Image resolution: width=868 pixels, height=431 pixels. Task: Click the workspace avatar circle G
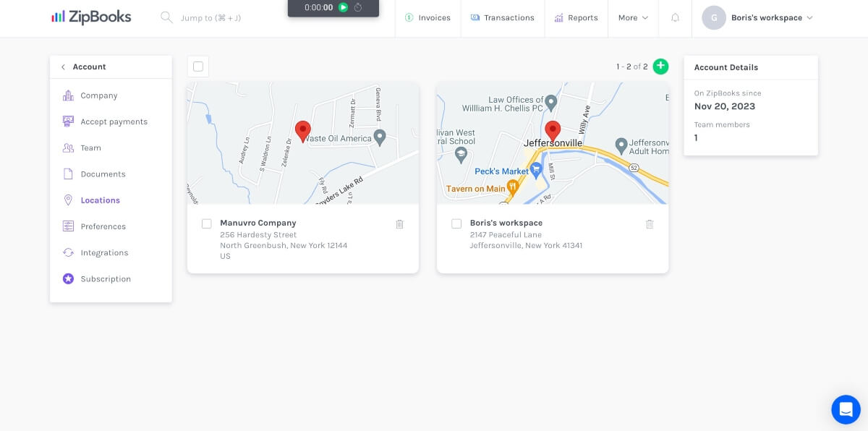click(x=714, y=17)
